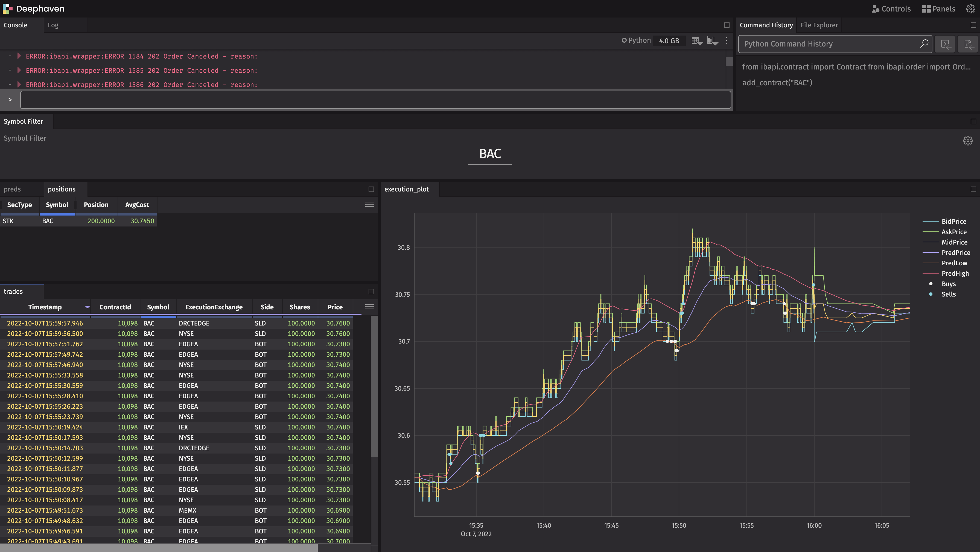Screen dimensions: 980x552
Task: Click the Symbol Filter panel tab
Action: 24,121
